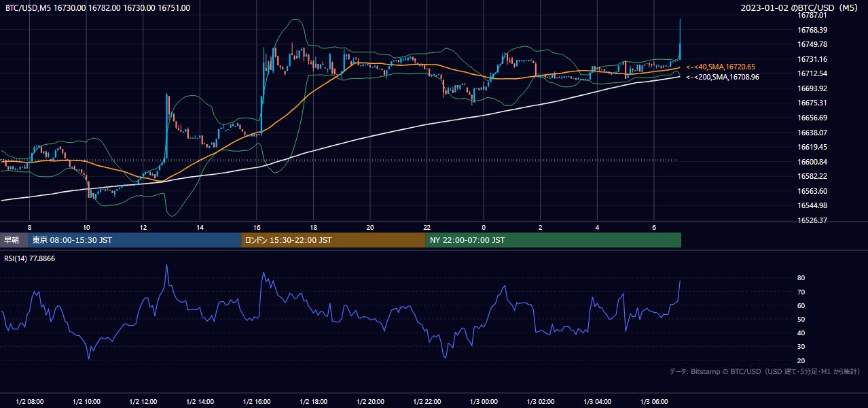Screen dimensions: 868x408
Task: Click hour label 8 below price chart
Action: pos(29,226)
